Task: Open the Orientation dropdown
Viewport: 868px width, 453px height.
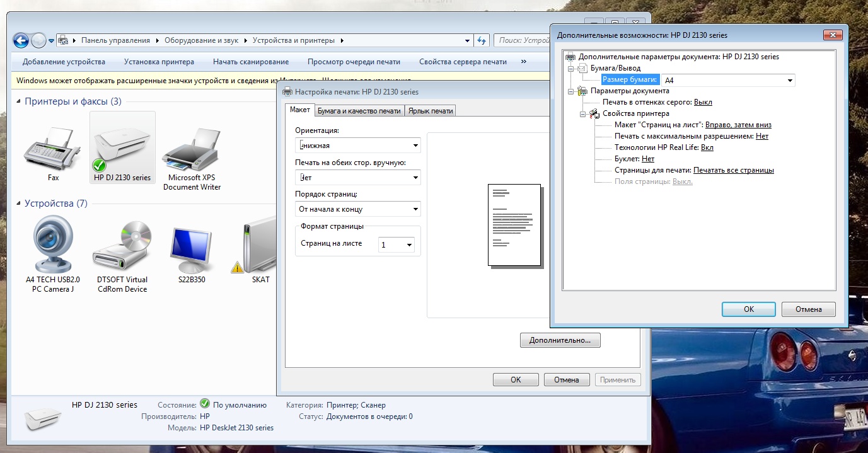Action: click(x=357, y=146)
